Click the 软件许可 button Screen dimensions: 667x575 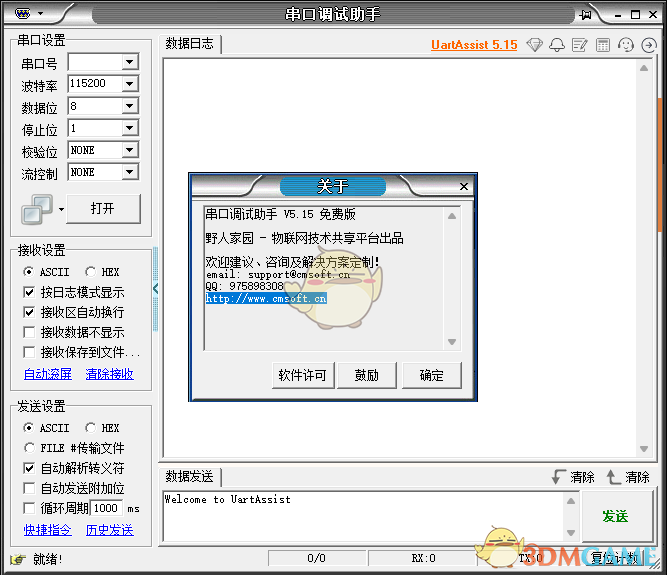click(303, 375)
